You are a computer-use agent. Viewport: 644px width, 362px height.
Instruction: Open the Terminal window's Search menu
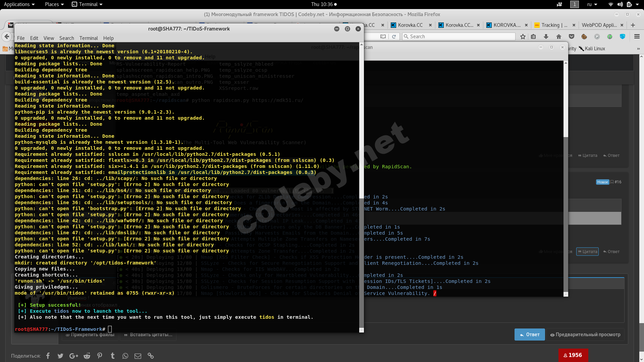click(66, 38)
